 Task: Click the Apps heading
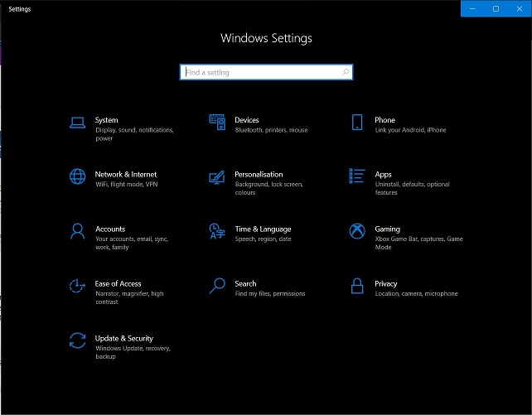click(383, 175)
